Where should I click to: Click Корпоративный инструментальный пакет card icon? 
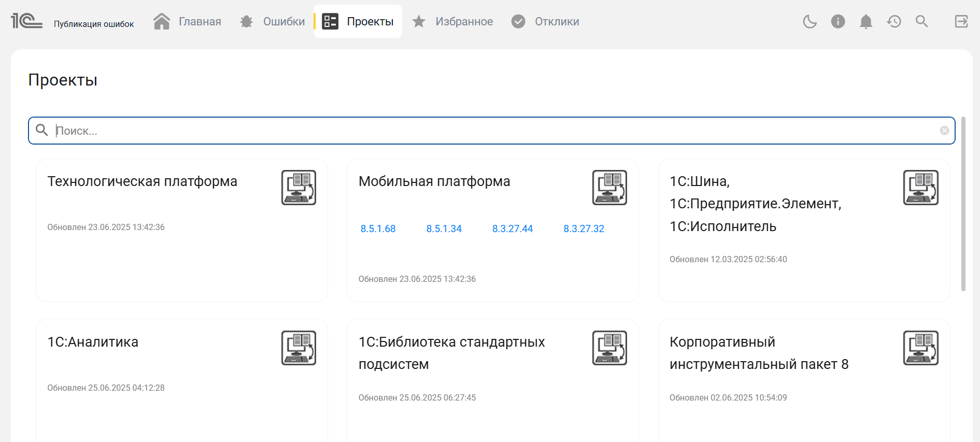(x=921, y=348)
